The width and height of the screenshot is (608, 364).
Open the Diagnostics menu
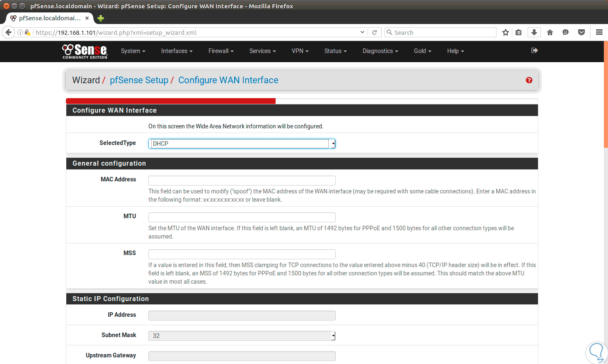[x=380, y=51]
